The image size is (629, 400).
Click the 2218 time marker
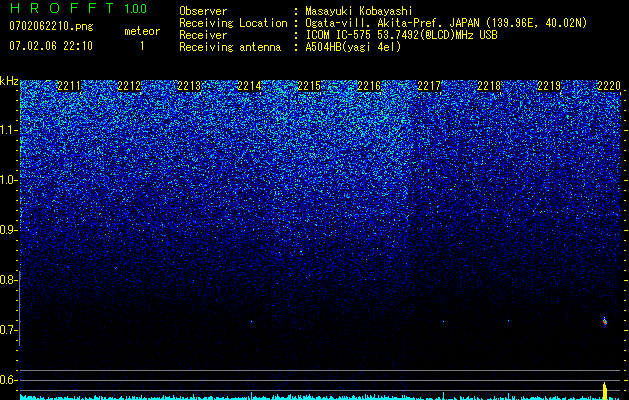(x=489, y=86)
